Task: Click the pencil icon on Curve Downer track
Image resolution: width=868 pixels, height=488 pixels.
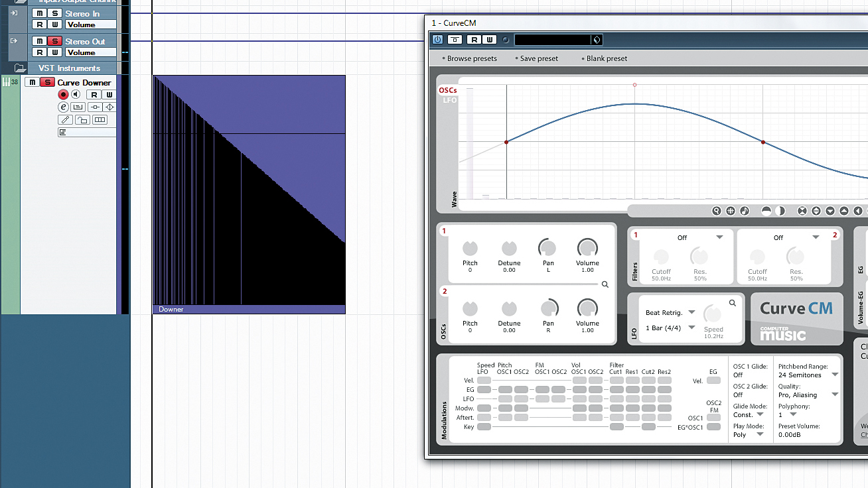Action: 65,120
